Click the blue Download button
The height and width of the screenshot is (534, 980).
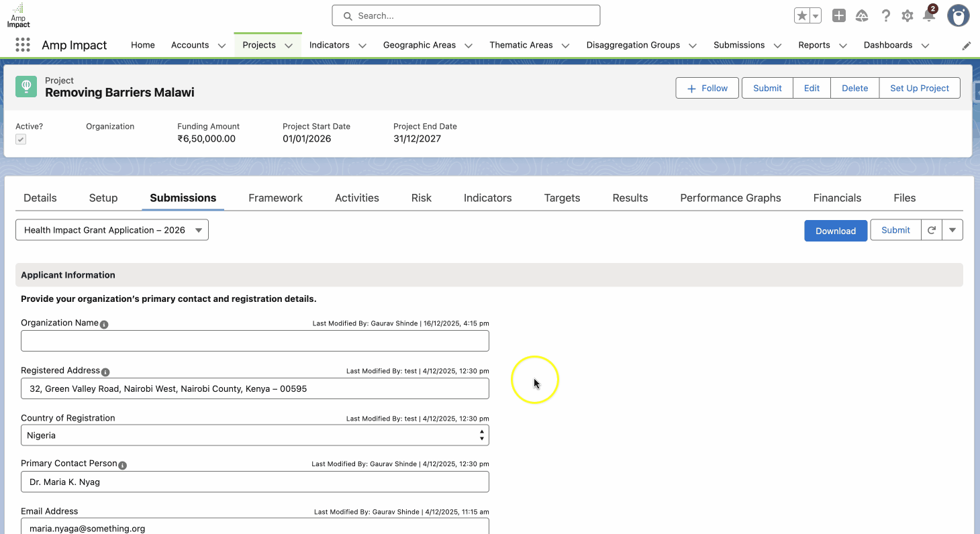point(835,231)
